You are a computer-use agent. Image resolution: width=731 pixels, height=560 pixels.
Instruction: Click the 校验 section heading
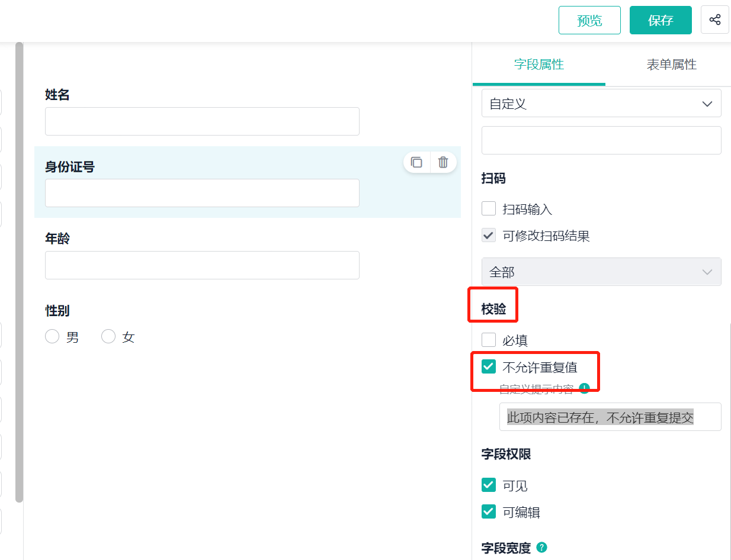tap(494, 308)
